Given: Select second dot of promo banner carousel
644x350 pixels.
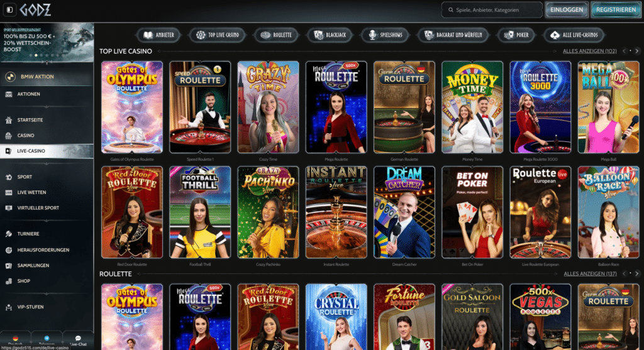Looking at the screenshot, I should 36,55.
